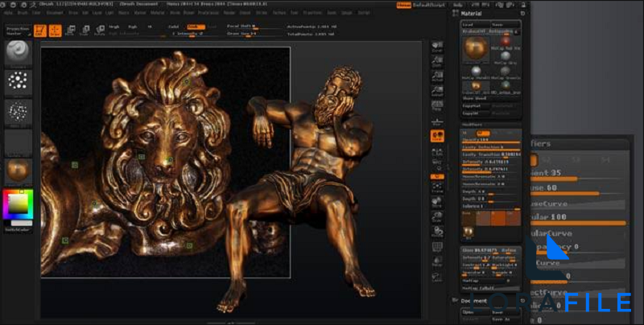The image size is (644, 325).
Task: Collapse the Modifiers section header
Action: (x=472, y=125)
